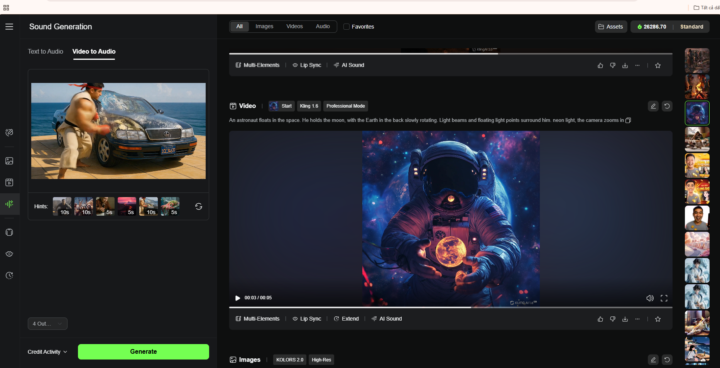
Task: Open the Assets button
Action: pos(611,27)
